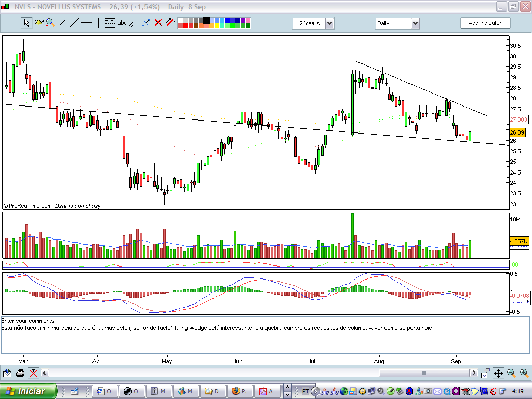
Task: Click the crossed-out red icon in bottom bar
Action: 33,373
